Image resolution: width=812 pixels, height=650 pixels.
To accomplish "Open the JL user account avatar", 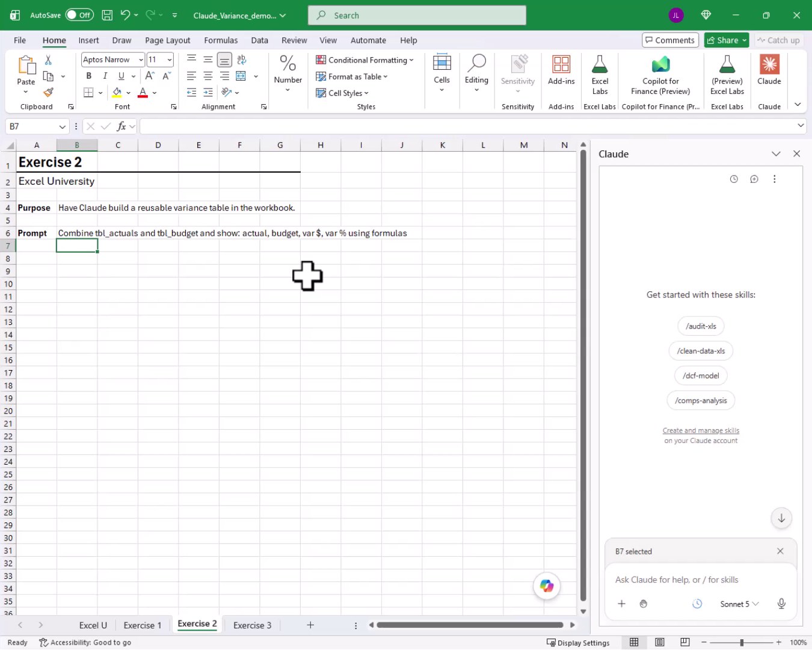I will click(x=676, y=16).
